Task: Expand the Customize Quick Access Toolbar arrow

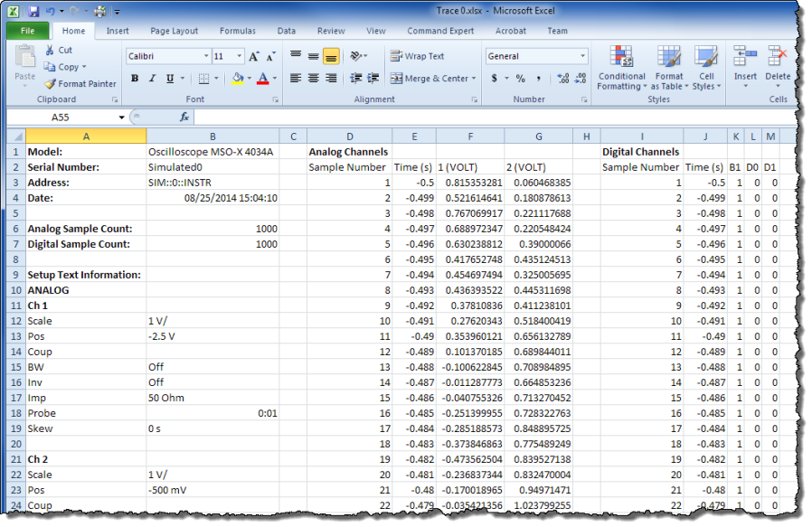Action: coord(117,12)
